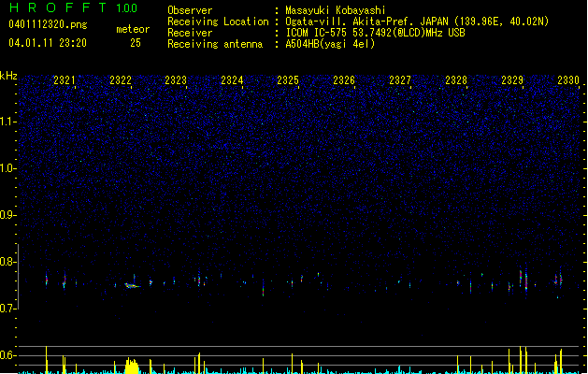Click the 1.0 kHz frequency label
The width and height of the screenshot is (588, 374).
pyautogui.click(x=7, y=168)
